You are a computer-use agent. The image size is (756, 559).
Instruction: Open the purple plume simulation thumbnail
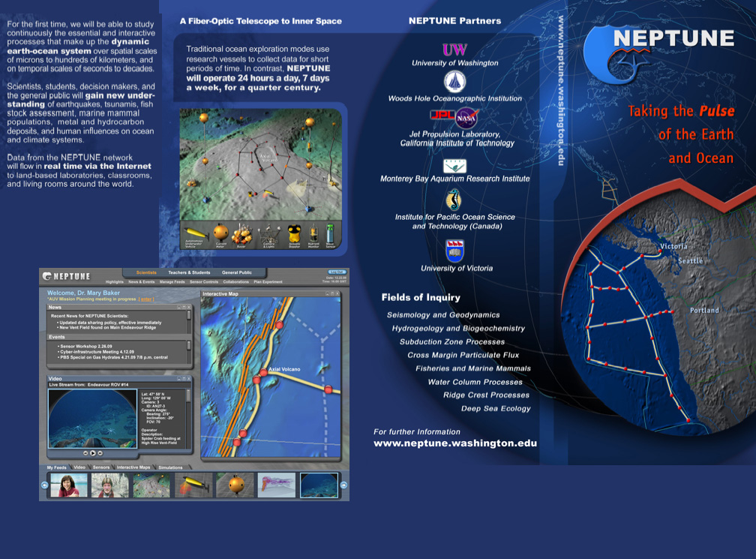coord(277,485)
